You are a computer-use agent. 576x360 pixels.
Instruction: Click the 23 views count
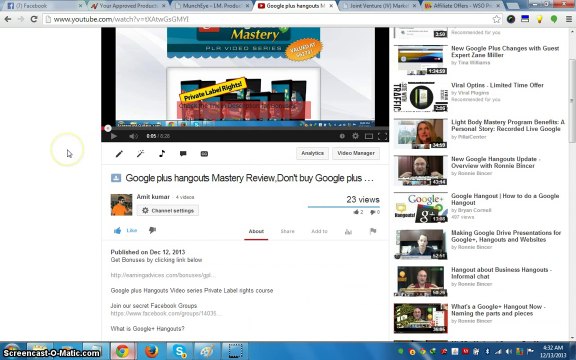363,199
